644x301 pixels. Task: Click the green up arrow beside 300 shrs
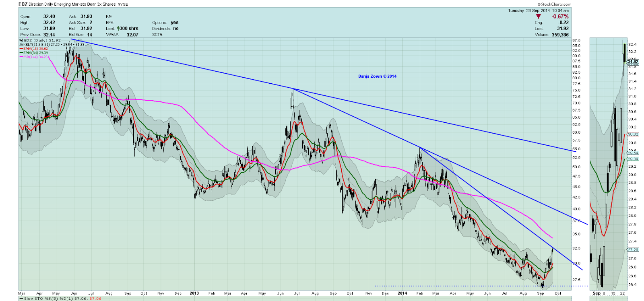pyautogui.click(x=118, y=29)
